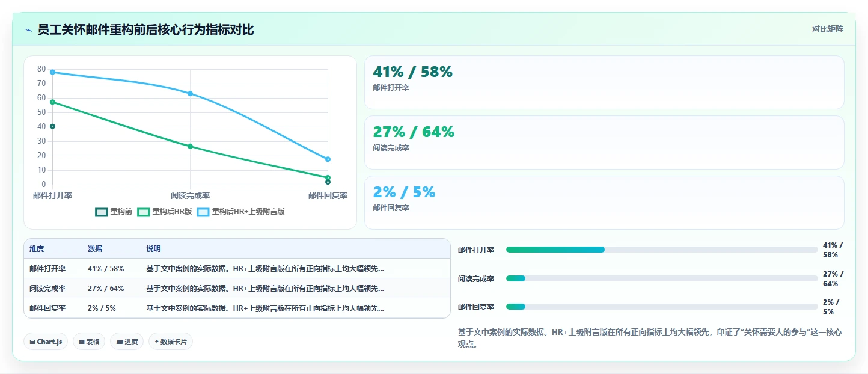
Task: Click the 邮件回复率 x-axis label
Action: 328,195
